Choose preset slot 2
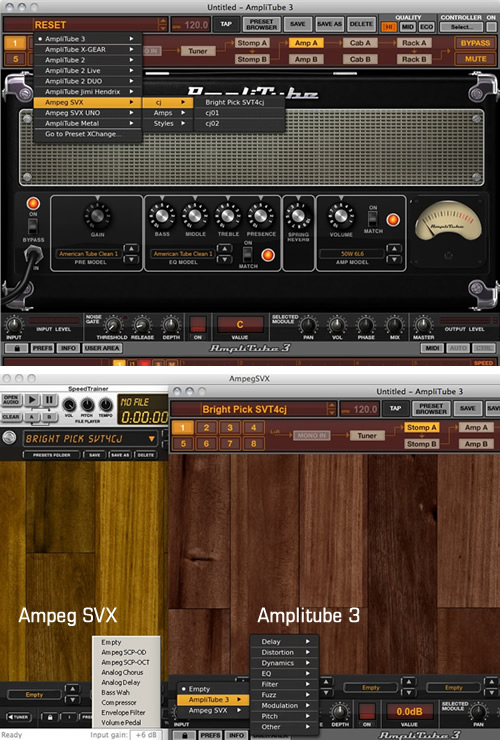This screenshot has width=500, height=740. coord(206,428)
